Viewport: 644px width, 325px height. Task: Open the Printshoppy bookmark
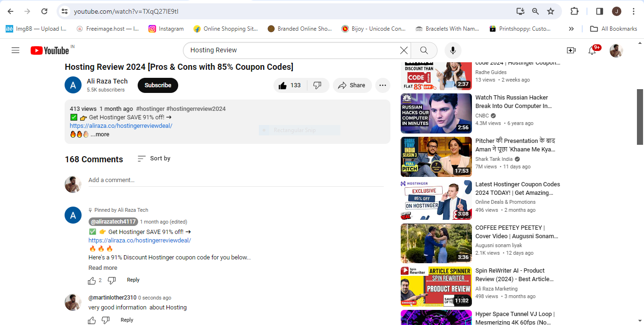pos(520,29)
